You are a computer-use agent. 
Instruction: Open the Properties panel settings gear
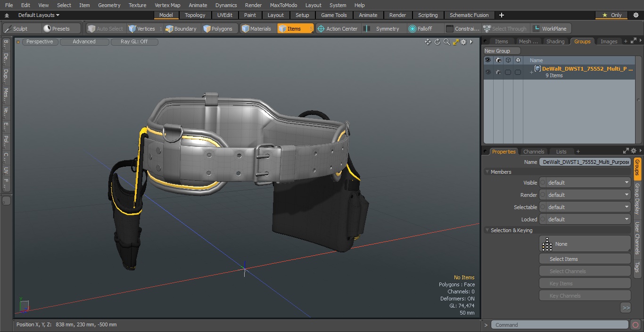point(634,151)
